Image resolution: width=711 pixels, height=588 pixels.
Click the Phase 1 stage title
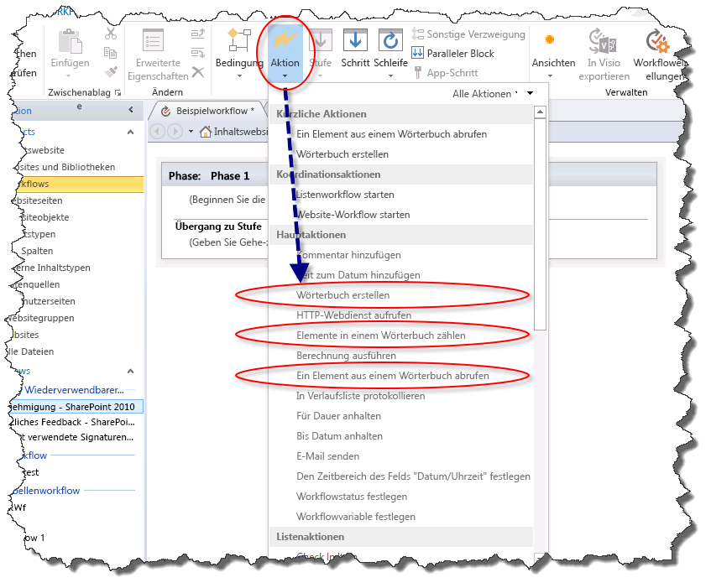(x=230, y=176)
